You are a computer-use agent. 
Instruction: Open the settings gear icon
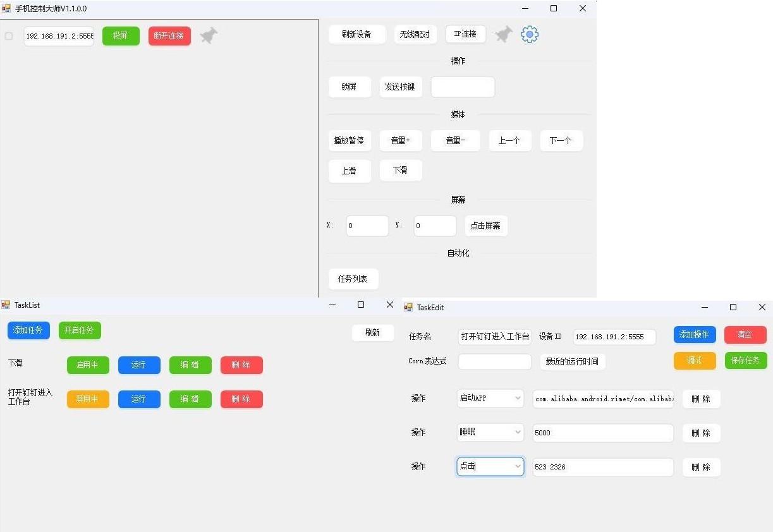coord(530,34)
